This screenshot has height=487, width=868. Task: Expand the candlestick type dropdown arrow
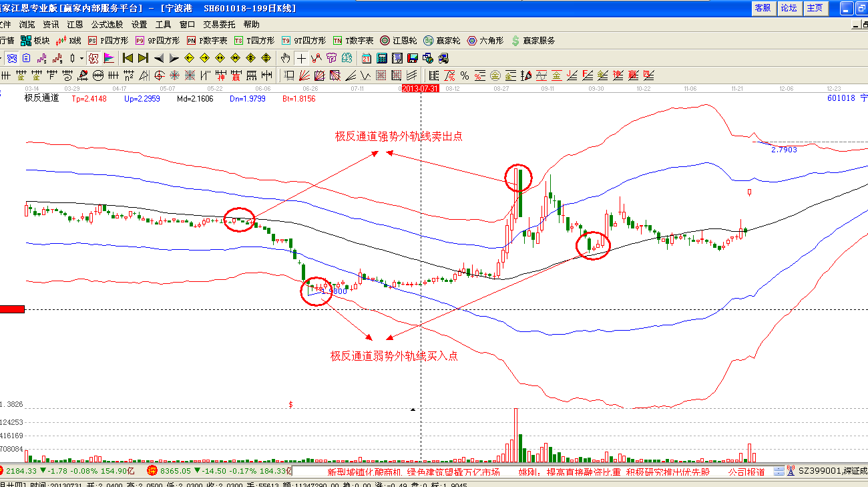82,58
